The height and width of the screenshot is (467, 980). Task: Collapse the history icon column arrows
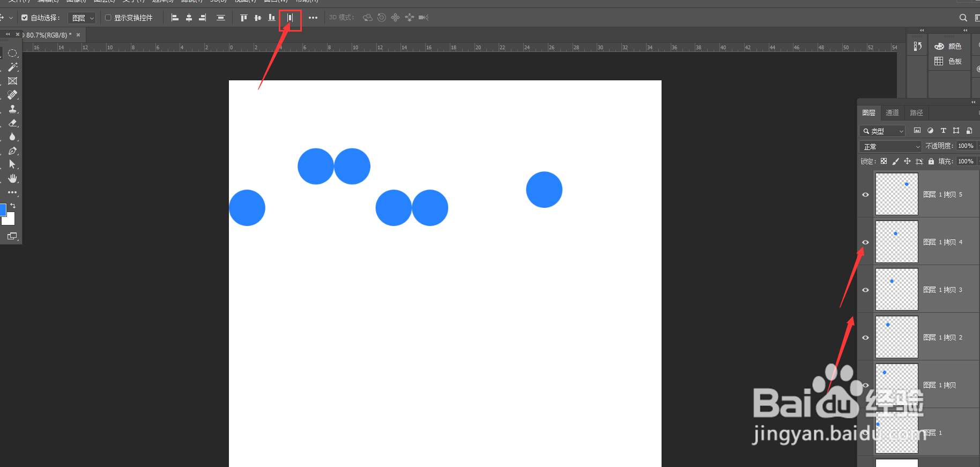922,30
